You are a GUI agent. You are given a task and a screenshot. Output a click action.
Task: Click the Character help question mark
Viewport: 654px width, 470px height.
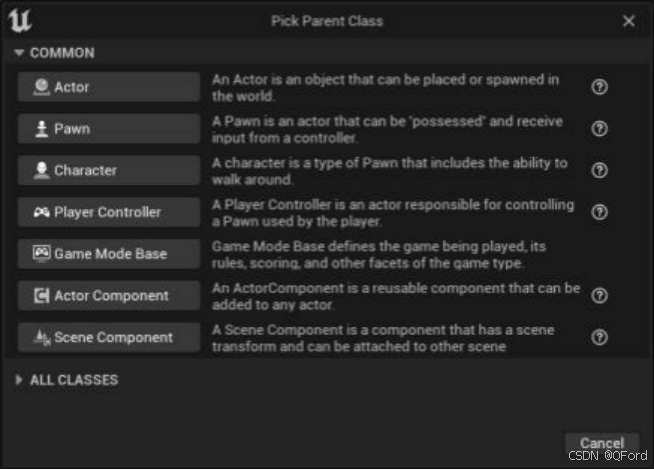point(600,171)
